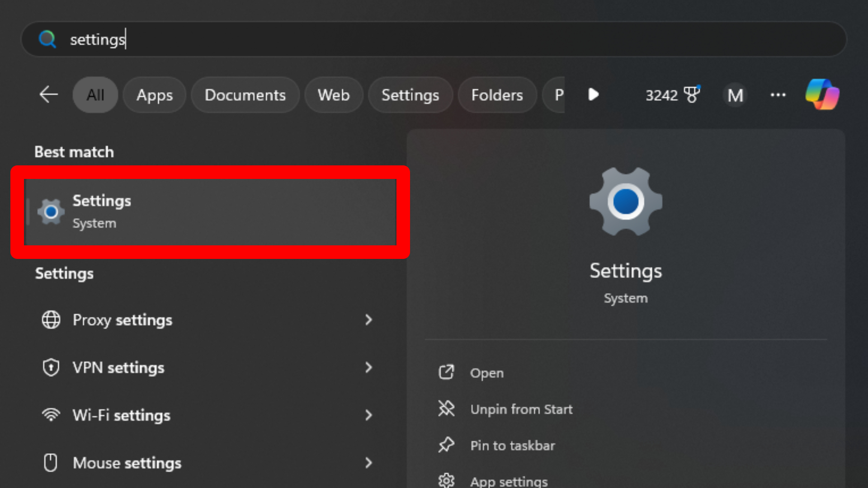Switch to the Folders filter tab
The width and height of the screenshot is (868, 488).
pos(497,95)
